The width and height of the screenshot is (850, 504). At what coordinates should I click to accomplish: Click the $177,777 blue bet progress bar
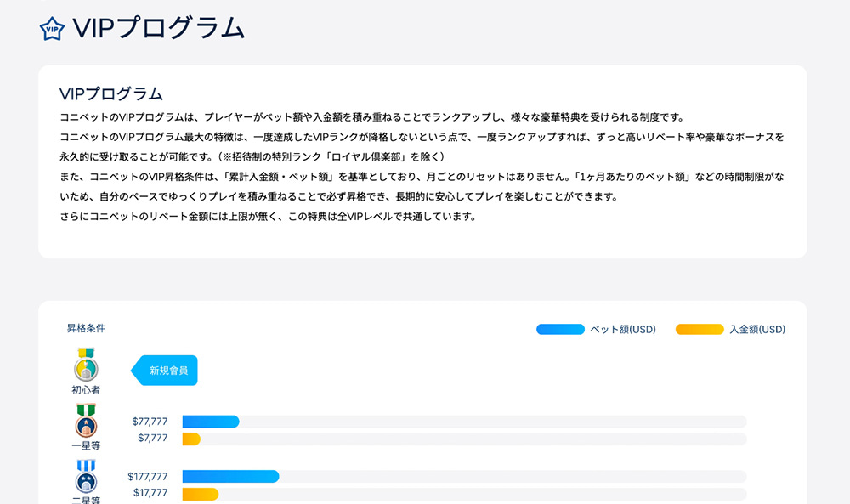point(231,477)
